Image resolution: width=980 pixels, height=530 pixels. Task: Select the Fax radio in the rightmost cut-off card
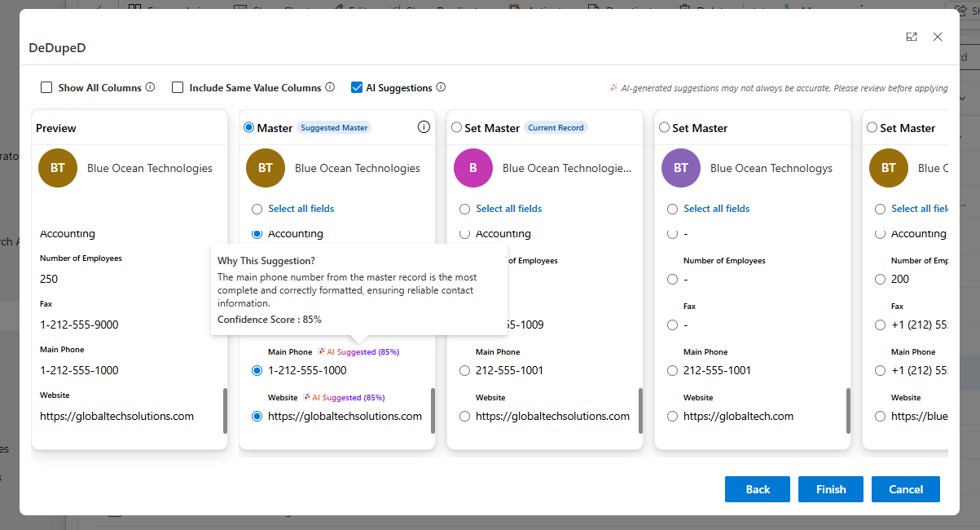880,325
